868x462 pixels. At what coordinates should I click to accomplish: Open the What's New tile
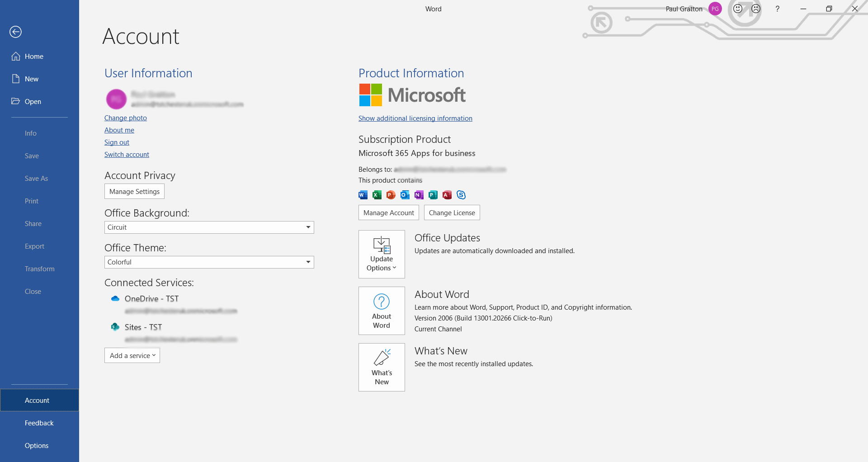pyautogui.click(x=382, y=367)
